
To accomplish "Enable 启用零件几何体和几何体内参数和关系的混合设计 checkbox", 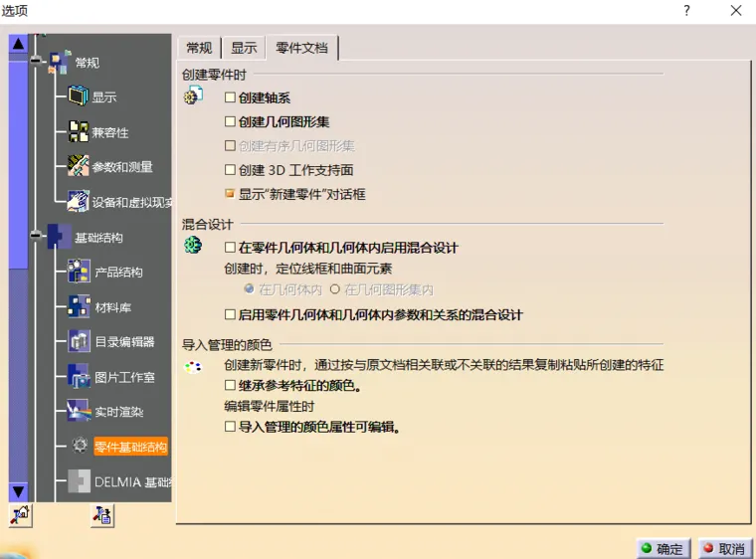I will pos(230,315).
